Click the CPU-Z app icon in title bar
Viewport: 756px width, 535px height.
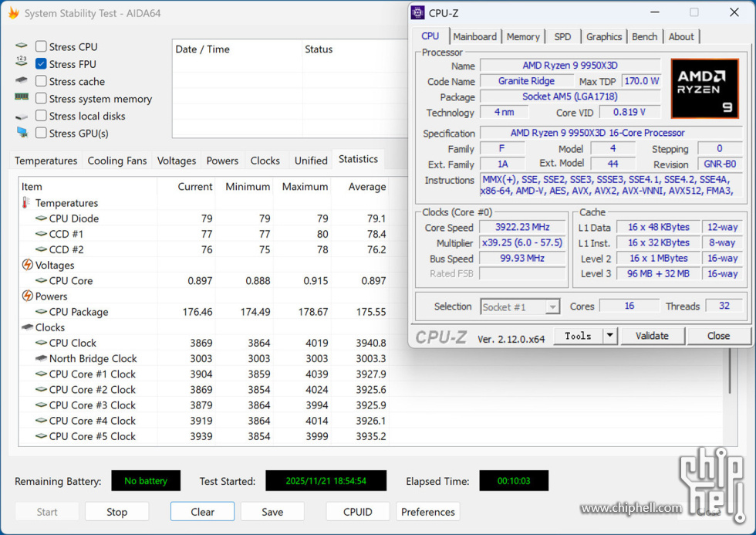pos(417,12)
